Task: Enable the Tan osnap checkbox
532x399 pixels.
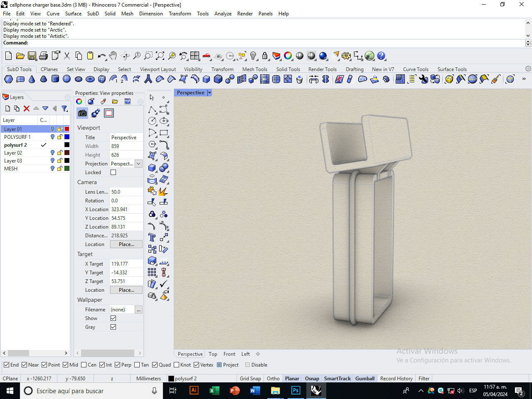Action: coord(137,365)
